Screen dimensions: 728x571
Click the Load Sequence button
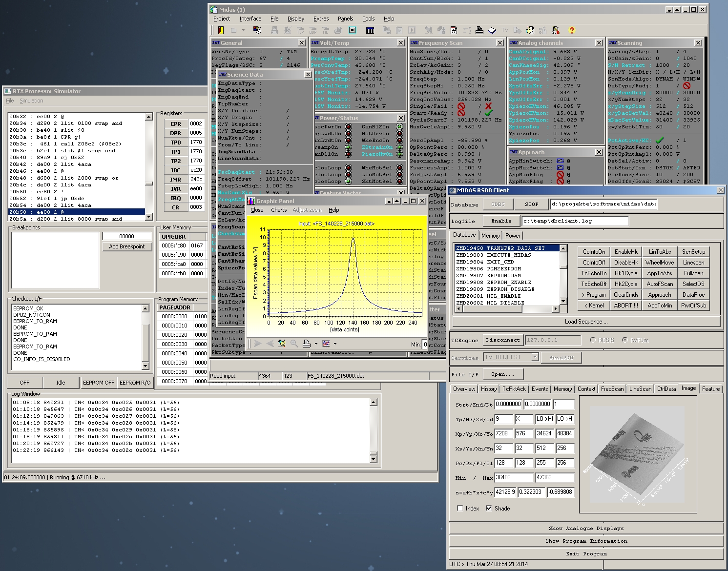pos(586,322)
